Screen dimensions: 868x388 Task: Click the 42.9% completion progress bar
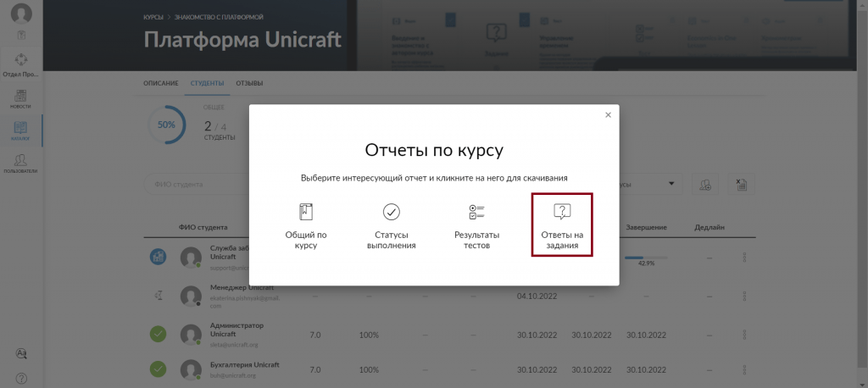click(x=646, y=258)
